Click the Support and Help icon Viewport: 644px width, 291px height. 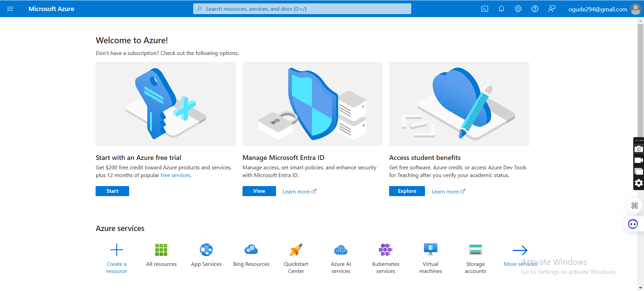click(x=535, y=9)
